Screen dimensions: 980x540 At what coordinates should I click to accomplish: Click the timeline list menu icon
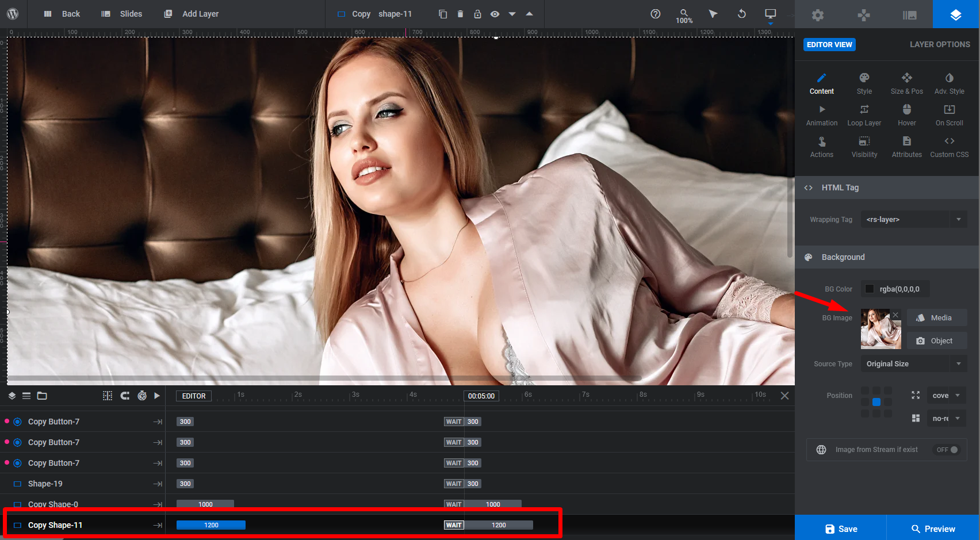(26, 396)
